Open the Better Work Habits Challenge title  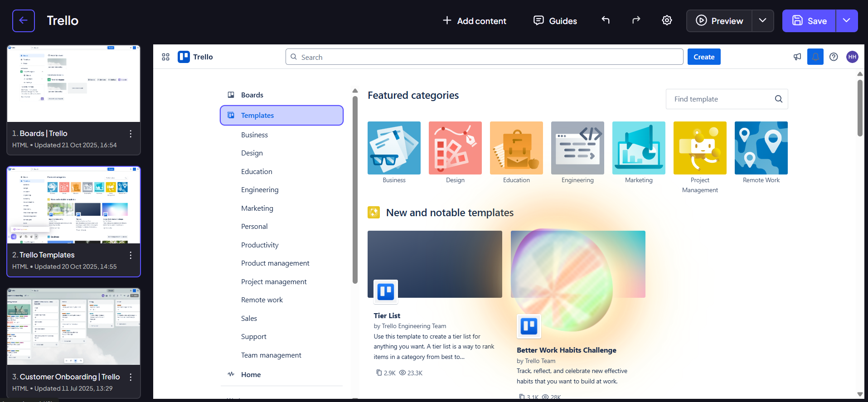click(567, 350)
